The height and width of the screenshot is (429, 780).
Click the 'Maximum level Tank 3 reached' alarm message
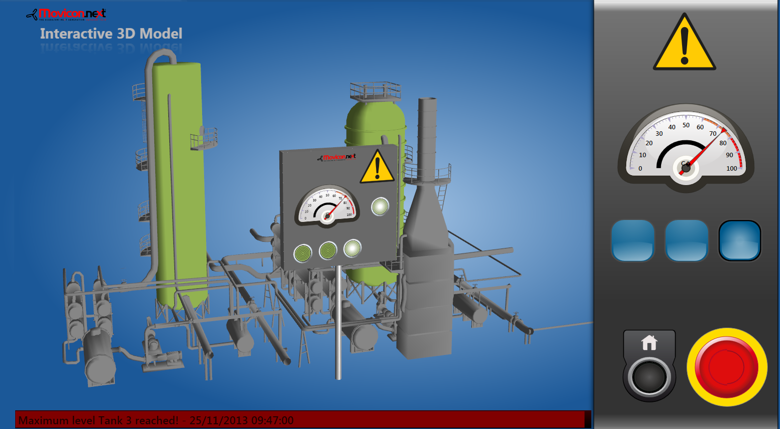98,420
